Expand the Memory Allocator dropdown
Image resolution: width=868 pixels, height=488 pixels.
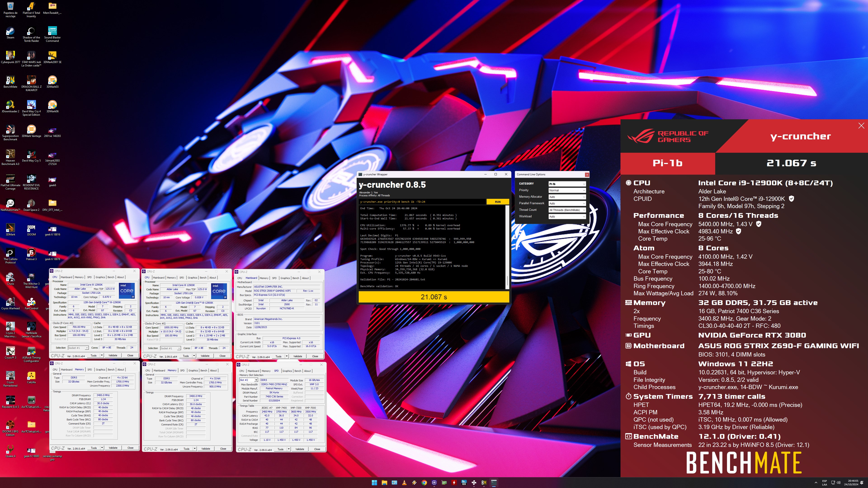point(567,197)
